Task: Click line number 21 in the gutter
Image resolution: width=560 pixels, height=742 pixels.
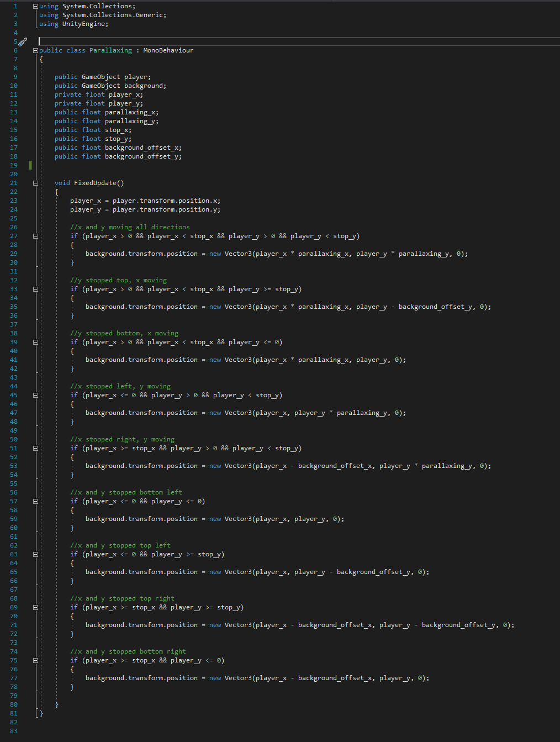Action: (x=14, y=183)
